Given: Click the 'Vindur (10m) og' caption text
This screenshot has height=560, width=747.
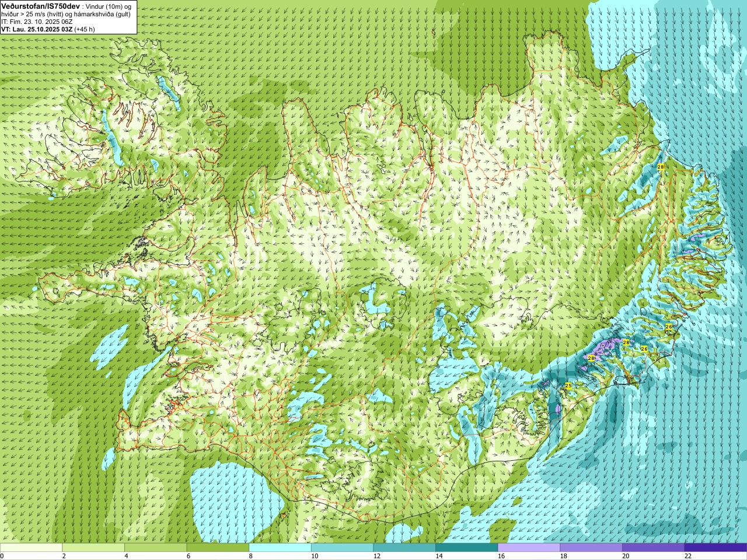Looking at the screenshot, I should 109,6.
